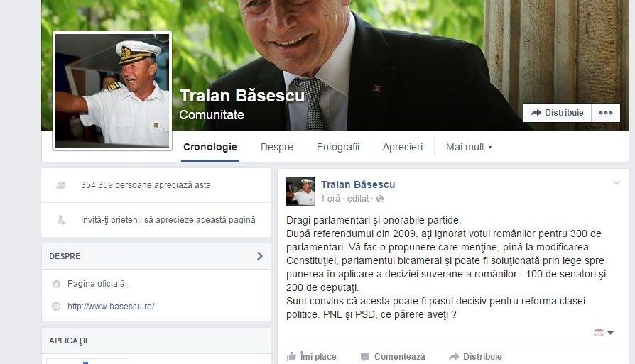Click the public globe privacy icon
Viewport: 635px width, 364px height.
380,199
